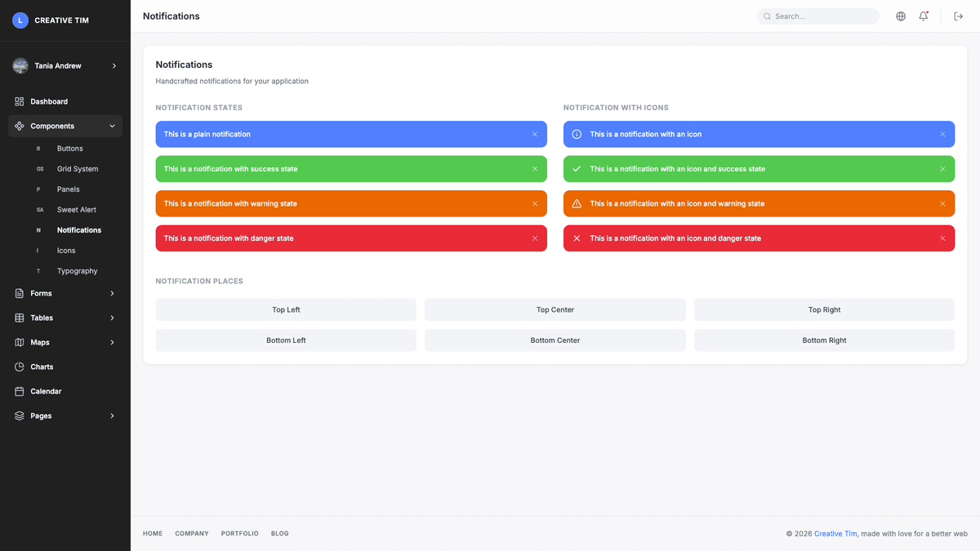Open the Creative Tim footer link
This screenshot has width=980, height=551.
coord(835,533)
